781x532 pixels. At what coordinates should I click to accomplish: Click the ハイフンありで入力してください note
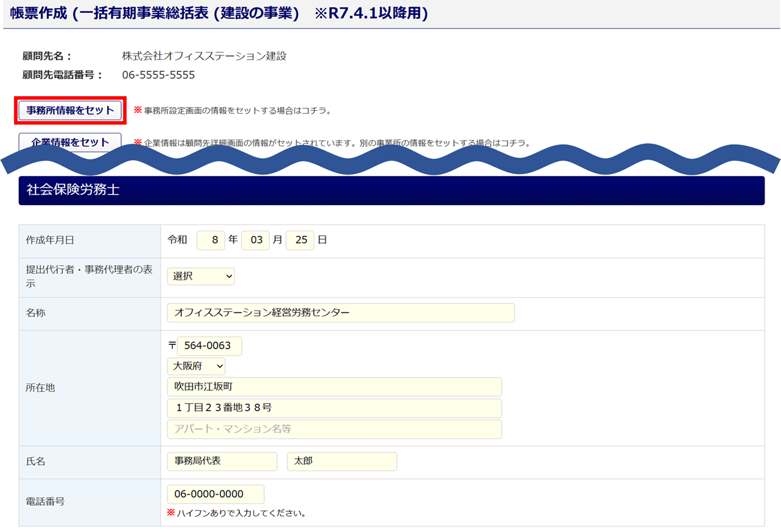tap(241, 513)
